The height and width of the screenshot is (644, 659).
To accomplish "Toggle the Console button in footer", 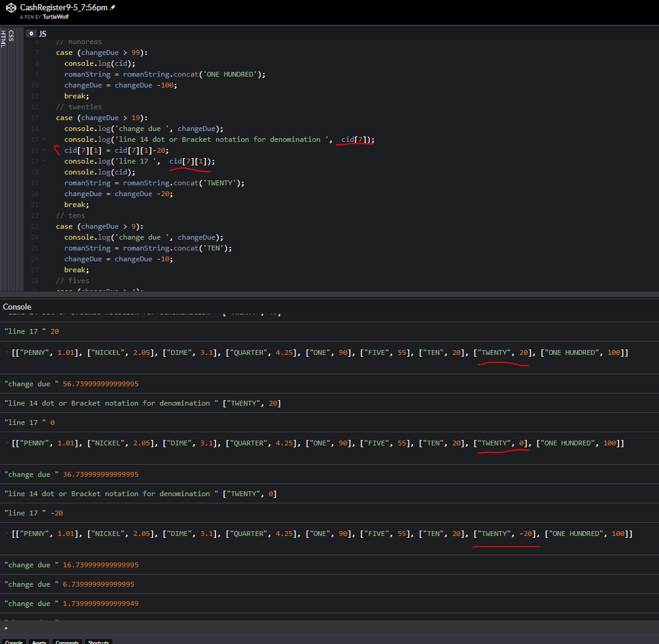I will [x=14, y=642].
